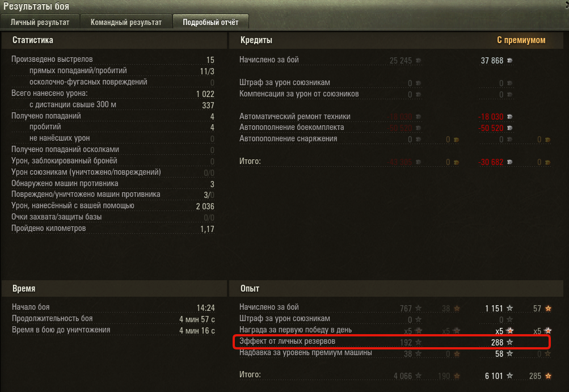Click the credits icon beside -30 682 total
Viewport: 569px width, 392px height.
point(510,162)
